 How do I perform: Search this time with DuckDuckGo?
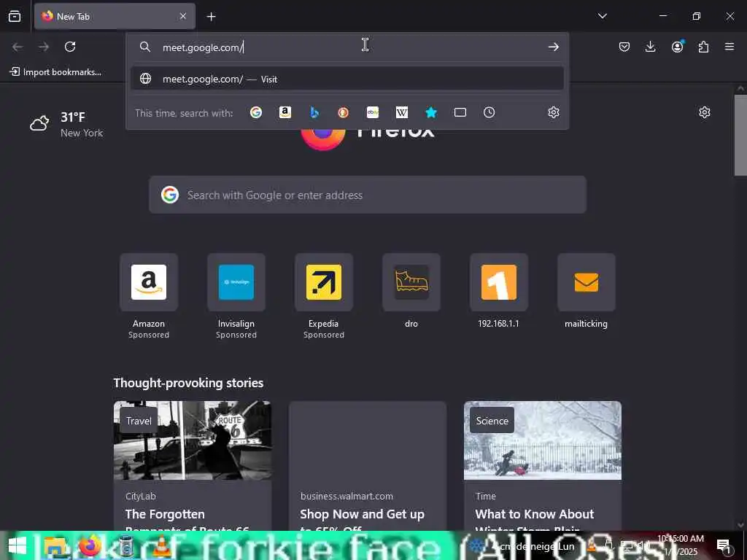click(344, 112)
